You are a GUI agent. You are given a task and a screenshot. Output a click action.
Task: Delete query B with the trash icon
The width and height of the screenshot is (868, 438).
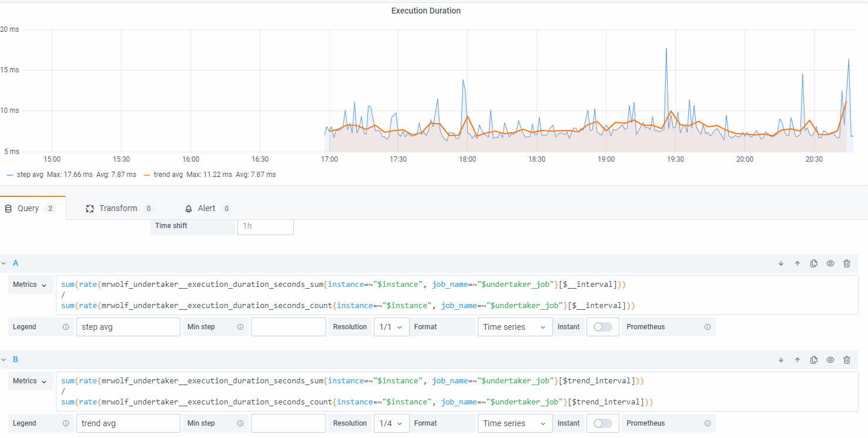(846, 359)
